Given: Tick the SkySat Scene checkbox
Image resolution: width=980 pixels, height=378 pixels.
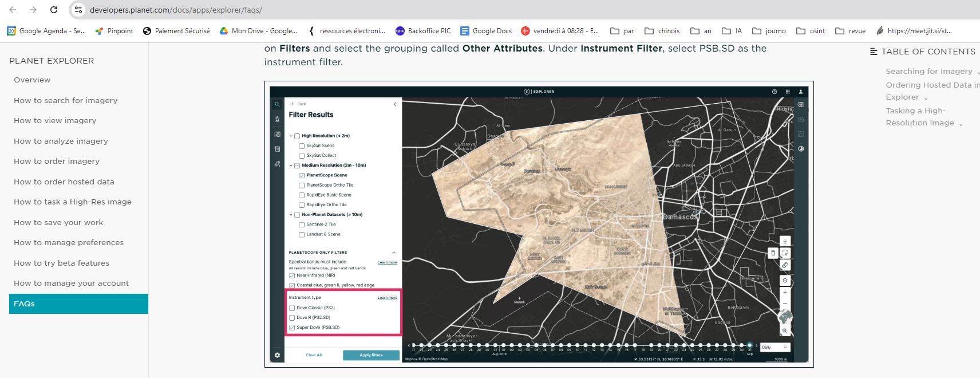Looking at the screenshot, I should 302,146.
